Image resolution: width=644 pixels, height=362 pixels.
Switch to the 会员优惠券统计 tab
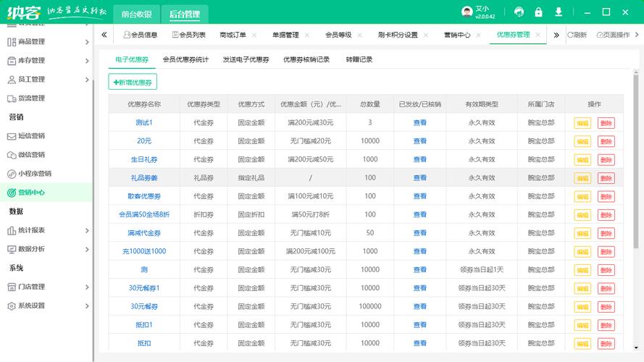pos(185,59)
